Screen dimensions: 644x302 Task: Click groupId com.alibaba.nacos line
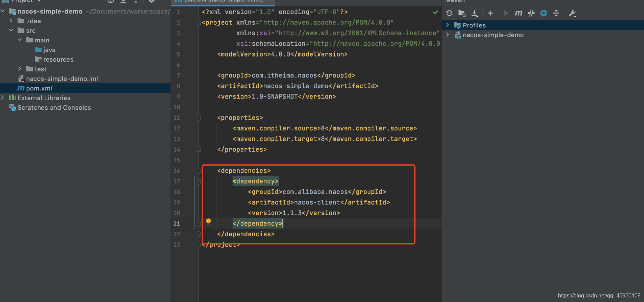coord(317,192)
